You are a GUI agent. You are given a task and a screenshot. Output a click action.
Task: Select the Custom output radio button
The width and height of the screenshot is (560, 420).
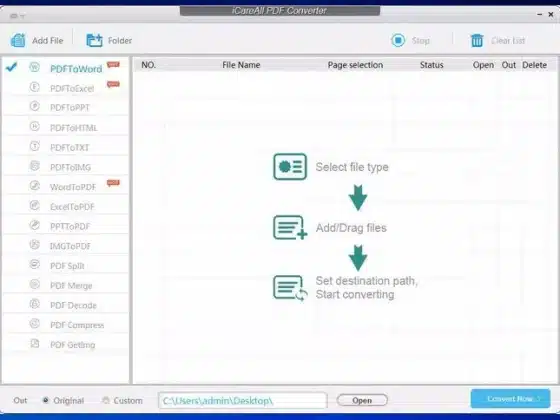105,400
